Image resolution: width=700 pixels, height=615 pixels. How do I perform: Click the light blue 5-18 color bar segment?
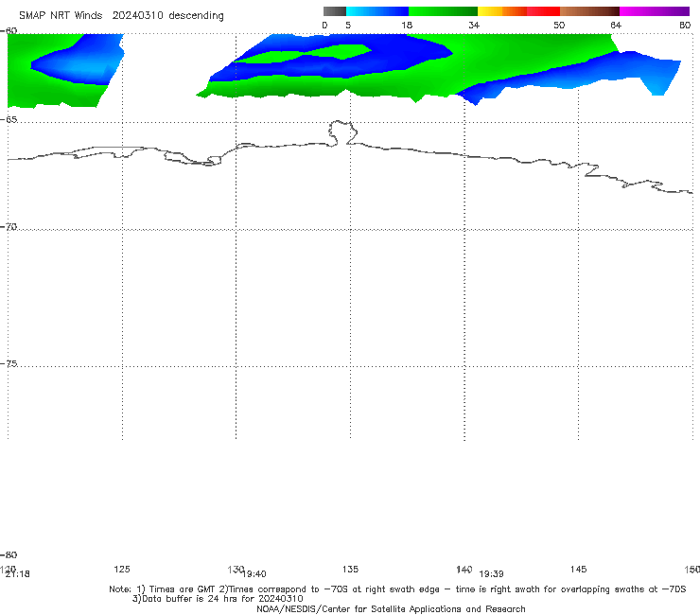coord(377,11)
